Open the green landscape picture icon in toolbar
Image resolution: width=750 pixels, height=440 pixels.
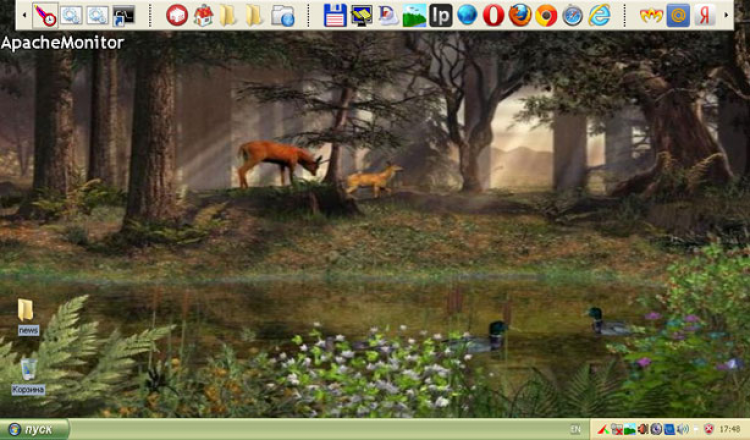(414, 15)
